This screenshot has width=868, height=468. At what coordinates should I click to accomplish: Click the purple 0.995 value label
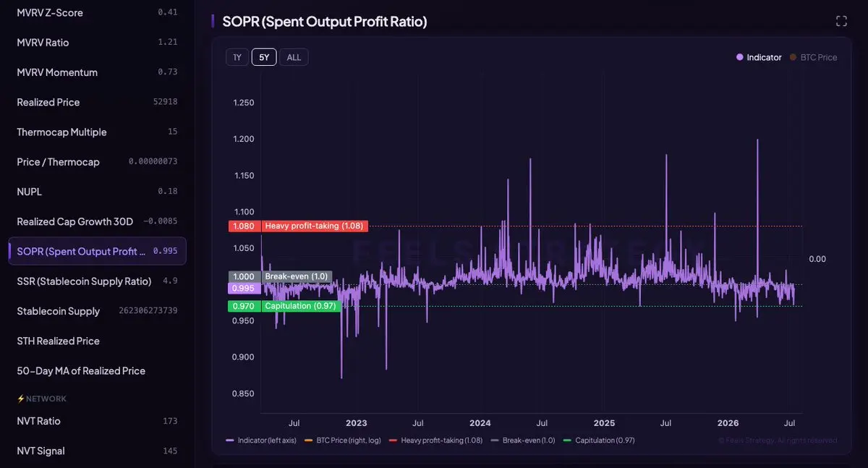[244, 288]
